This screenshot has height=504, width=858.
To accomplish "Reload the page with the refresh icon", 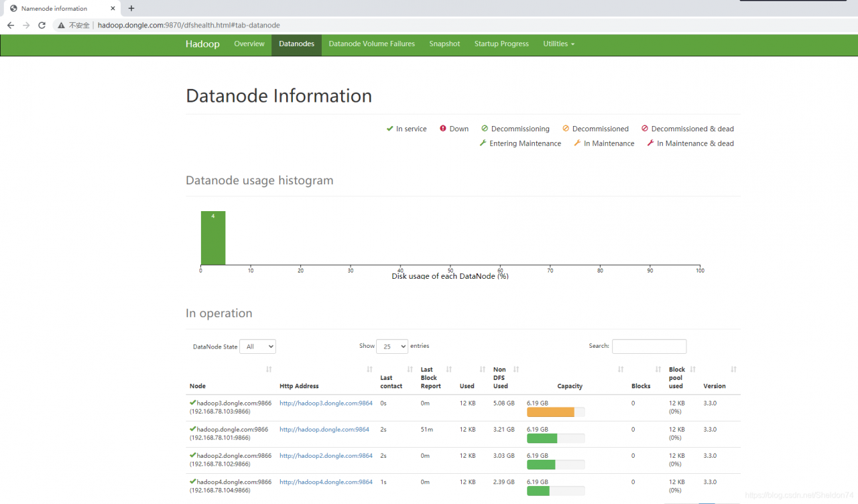I will tap(42, 25).
